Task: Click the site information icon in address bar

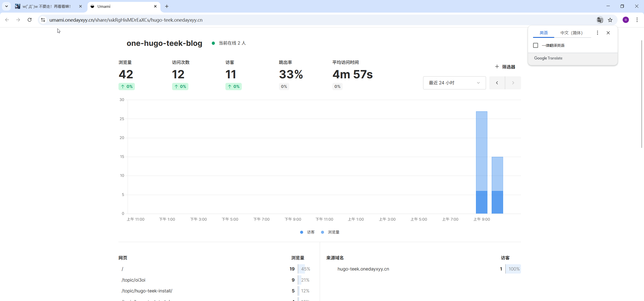Action: click(x=43, y=20)
